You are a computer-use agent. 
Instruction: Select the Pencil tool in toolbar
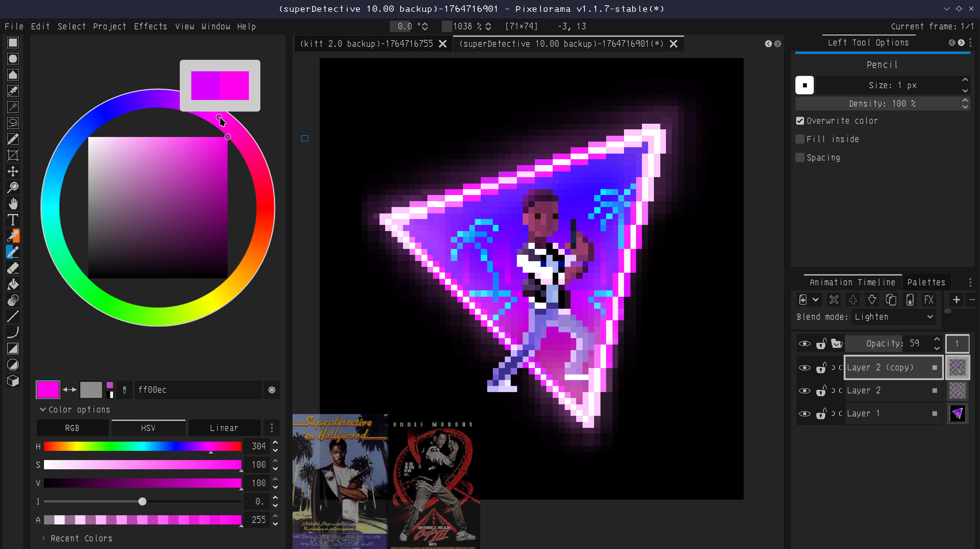(13, 252)
